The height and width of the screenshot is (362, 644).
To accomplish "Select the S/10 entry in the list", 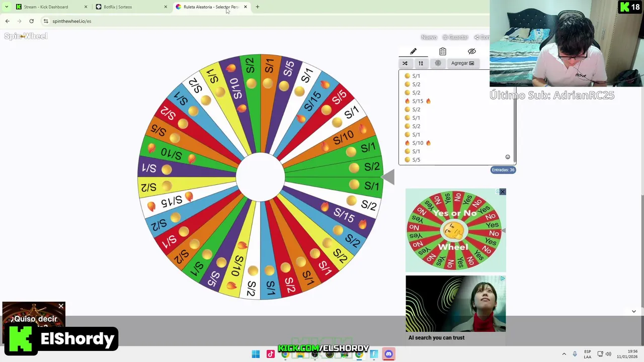I will [x=418, y=143].
